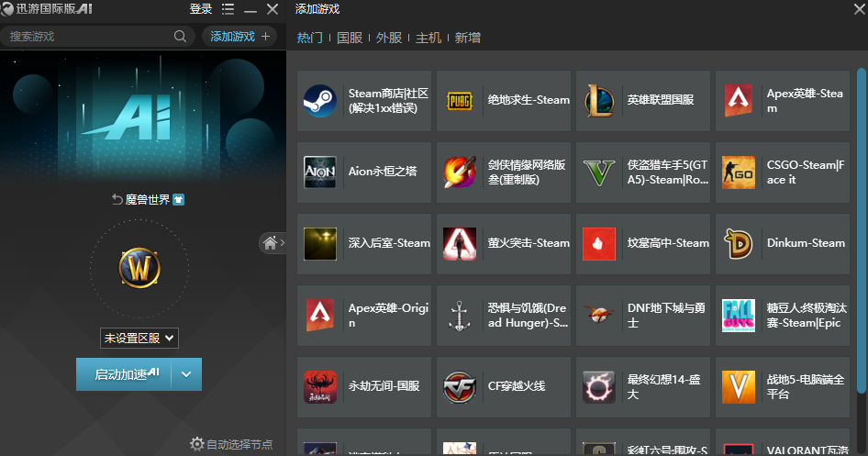Click the 启动加速 button
Screen dimensions: 868x456
click(124, 374)
